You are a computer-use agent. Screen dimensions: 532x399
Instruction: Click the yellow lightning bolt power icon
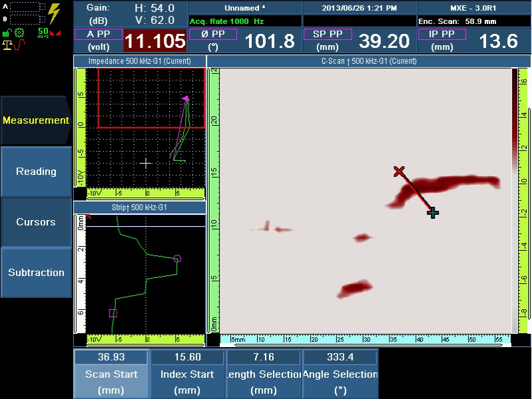point(55,13)
